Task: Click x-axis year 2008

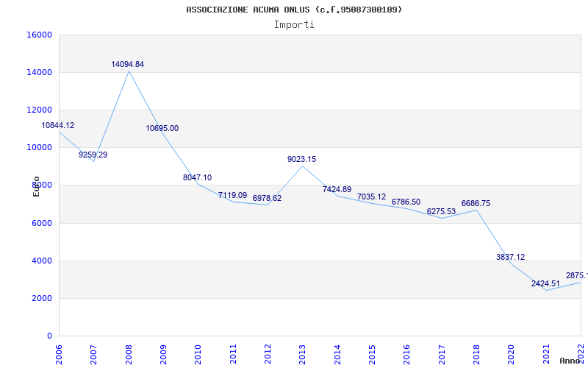Action: tap(129, 354)
